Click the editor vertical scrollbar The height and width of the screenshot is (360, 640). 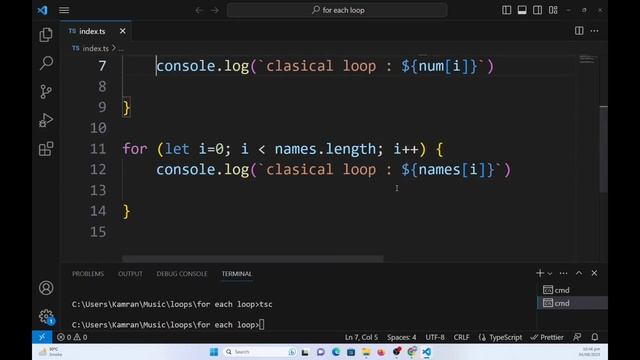click(604, 149)
